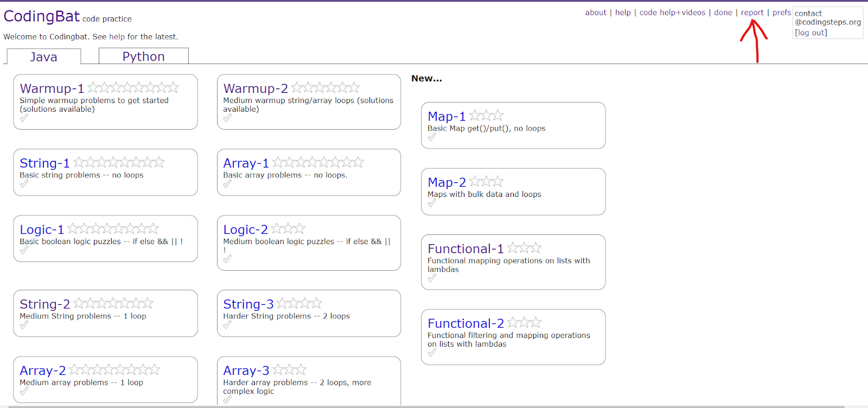Click the Logic-1 star rating

113,228
